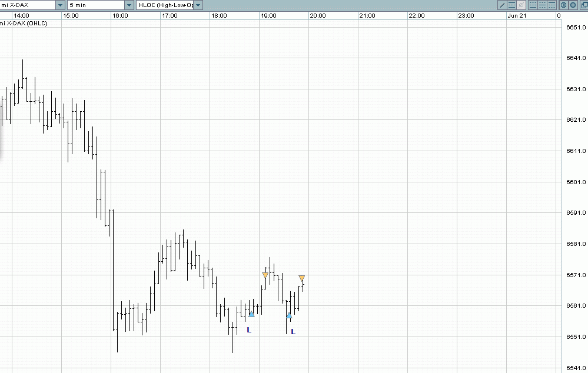588x373 pixels.
Task: Click the mi X-DAX (OHLC) chart legend
Action: pyautogui.click(x=24, y=24)
